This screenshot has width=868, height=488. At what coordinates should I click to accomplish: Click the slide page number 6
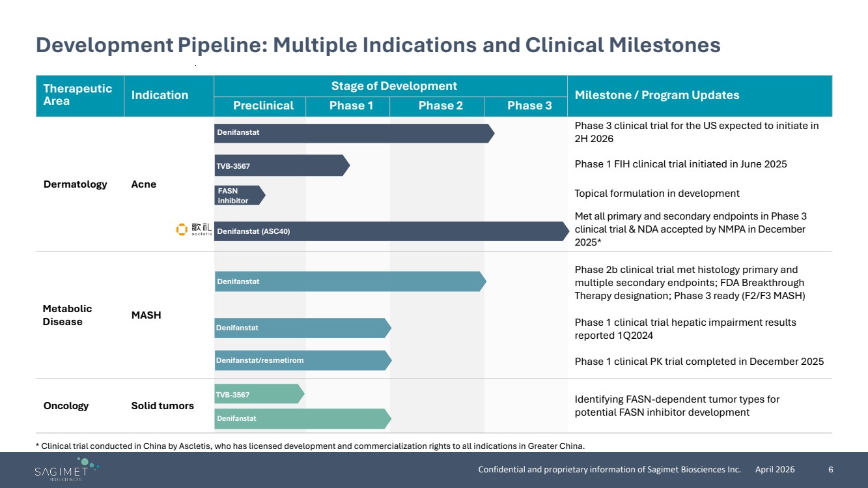tap(831, 470)
